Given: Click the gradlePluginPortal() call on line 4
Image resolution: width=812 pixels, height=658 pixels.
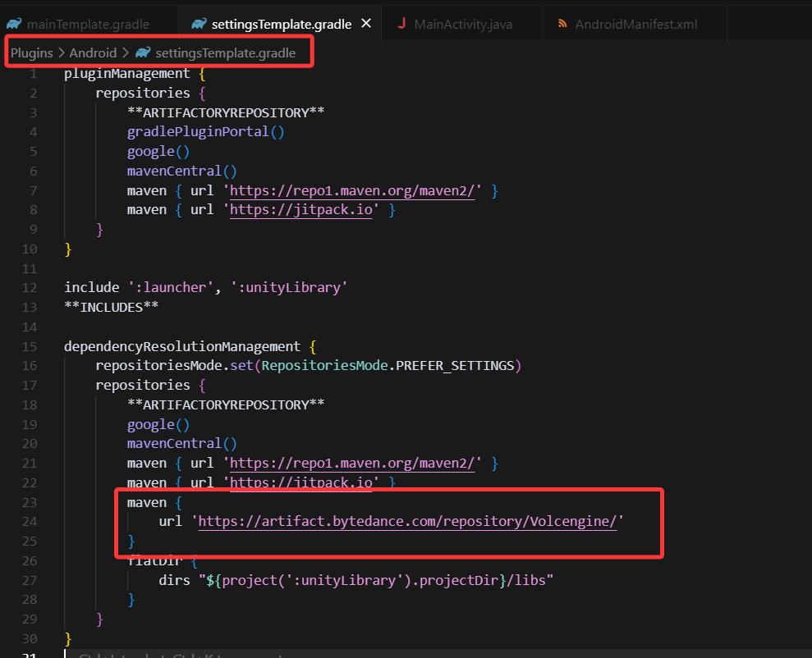Looking at the screenshot, I should [205, 132].
